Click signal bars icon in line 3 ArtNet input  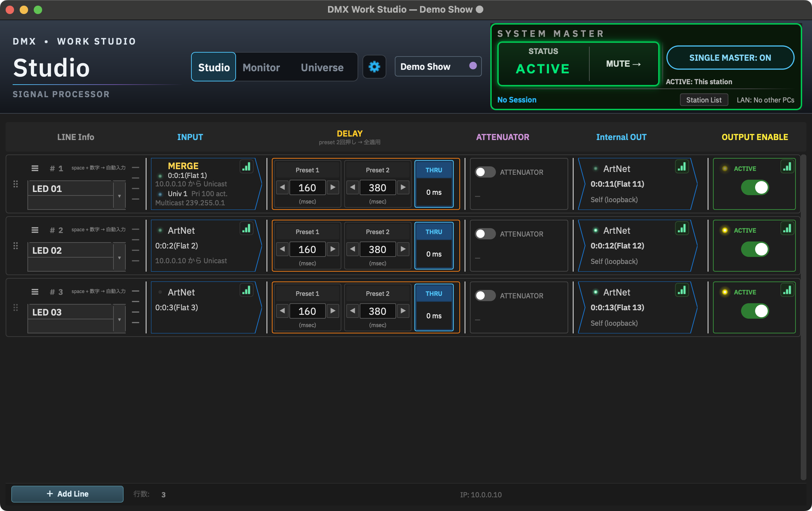[247, 290]
